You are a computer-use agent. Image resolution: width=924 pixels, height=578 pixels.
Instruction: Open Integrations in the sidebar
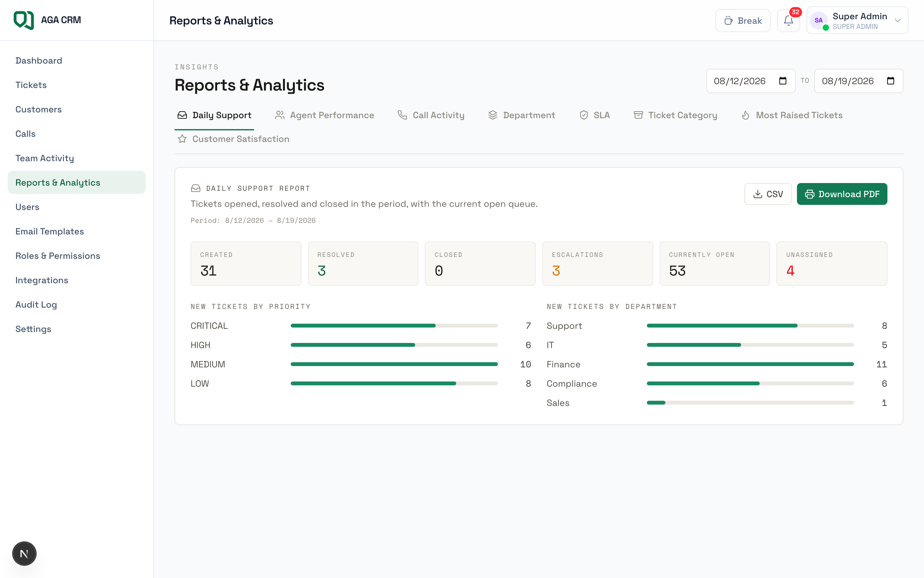[x=76, y=280]
